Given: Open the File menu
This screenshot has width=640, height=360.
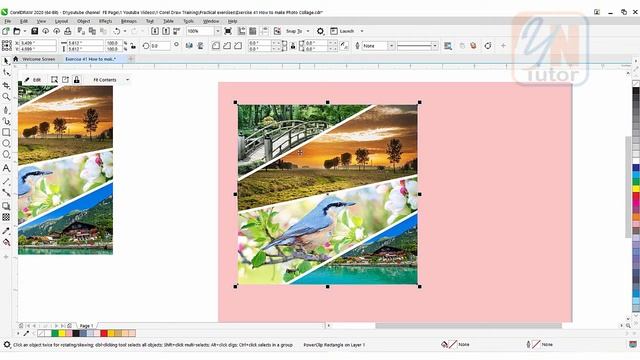Looking at the screenshot, I should coord(8,21).
